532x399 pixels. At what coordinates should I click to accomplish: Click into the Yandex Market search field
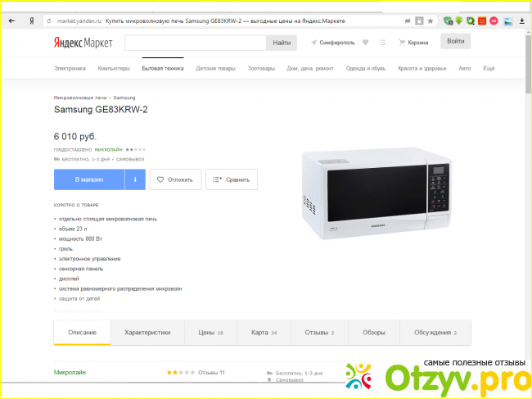coord(196,43)
